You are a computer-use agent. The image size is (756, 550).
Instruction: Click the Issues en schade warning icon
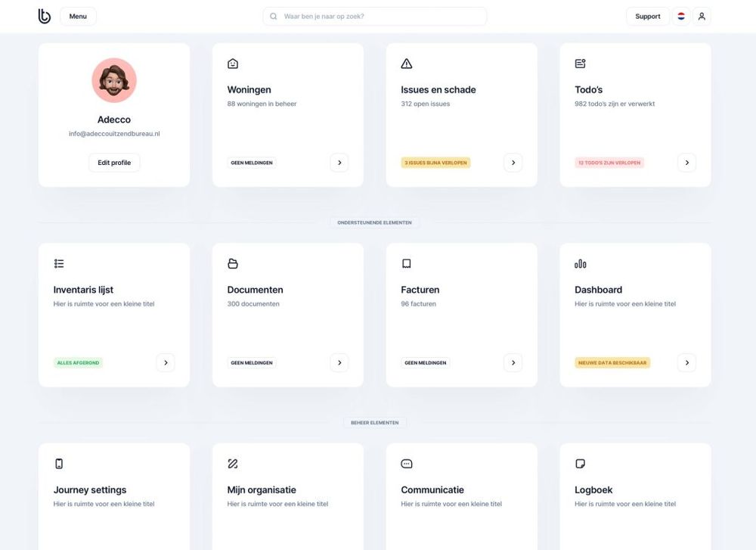point(407,64)
